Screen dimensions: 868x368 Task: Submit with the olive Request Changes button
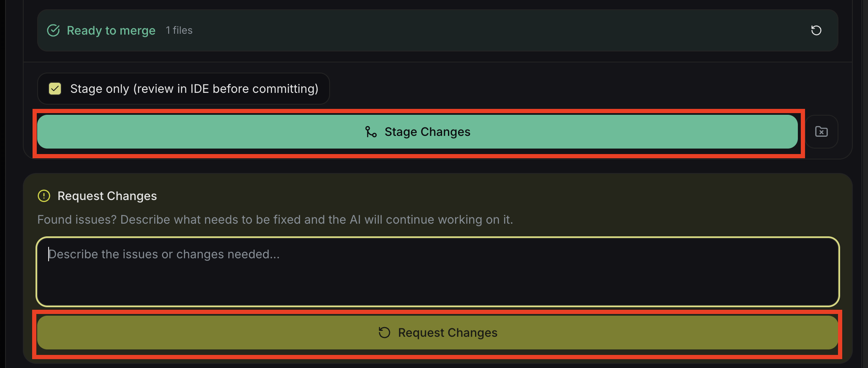437,333
